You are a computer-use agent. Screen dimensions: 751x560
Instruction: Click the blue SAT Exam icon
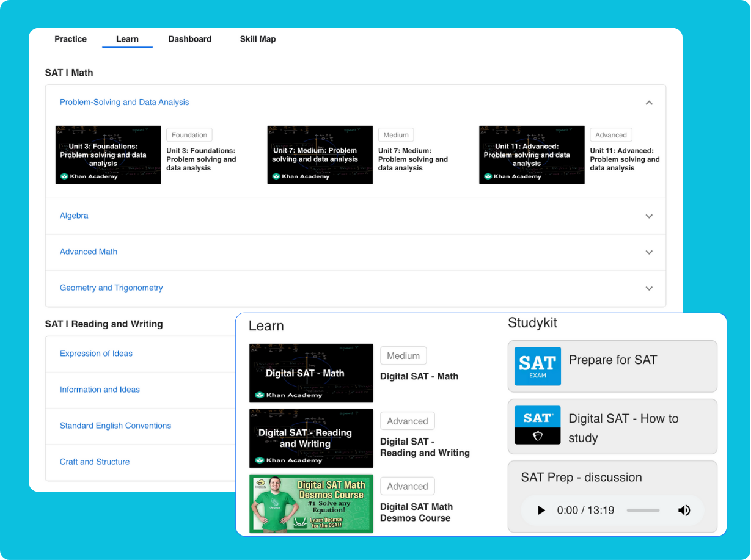[x=537, y=366]
